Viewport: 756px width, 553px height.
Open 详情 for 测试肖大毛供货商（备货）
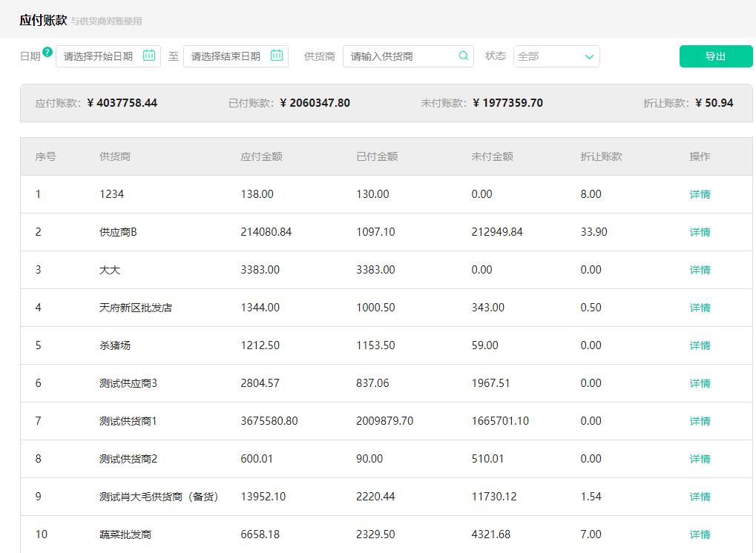tap(698, 496)
